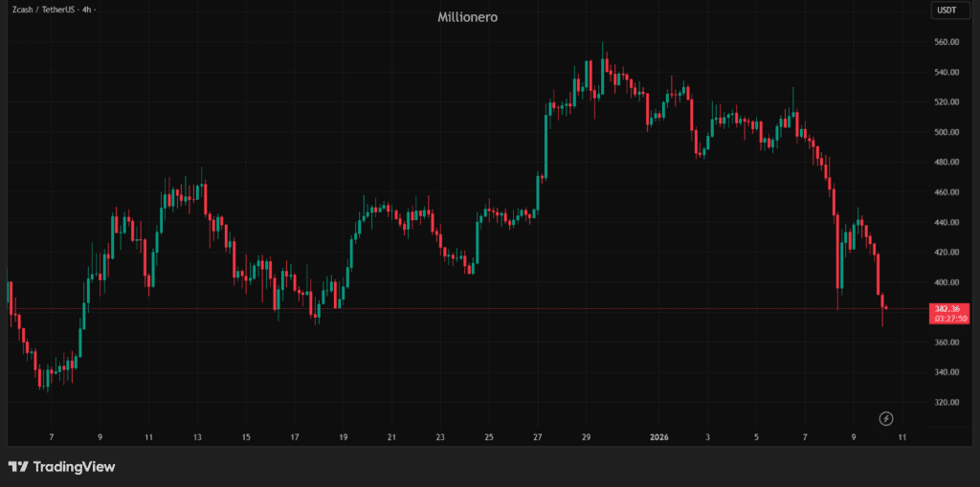Click the 17 date marker on time axis
The height and width of the screenshot is (487, 980).
click(295, 437)
